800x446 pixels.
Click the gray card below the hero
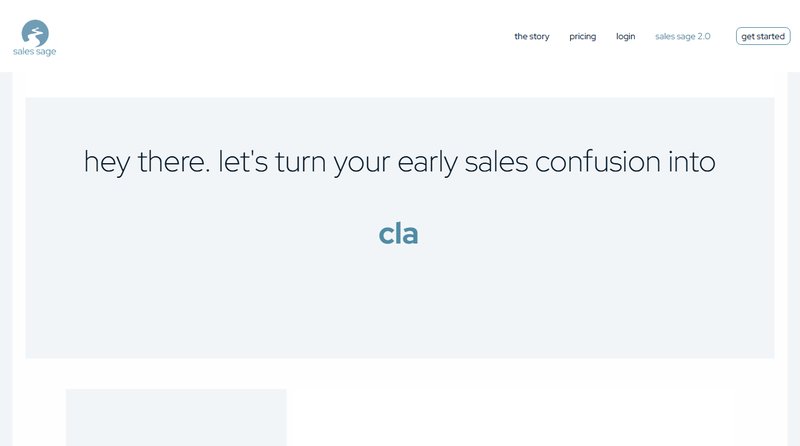tap(176, 417)
